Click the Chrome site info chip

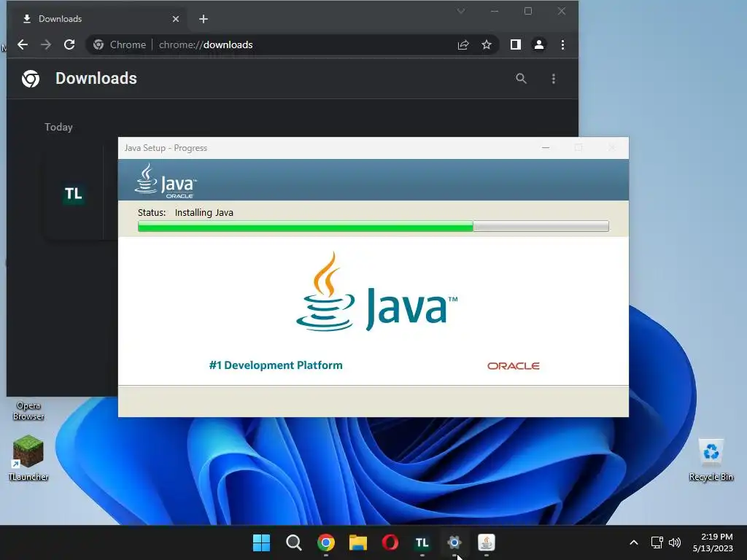tap(120, 44)
